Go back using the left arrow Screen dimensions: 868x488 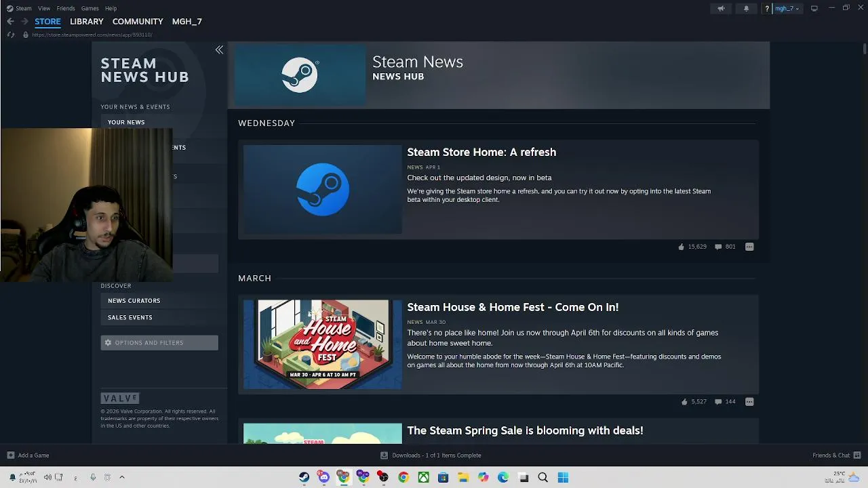click(x=10, y=22)
